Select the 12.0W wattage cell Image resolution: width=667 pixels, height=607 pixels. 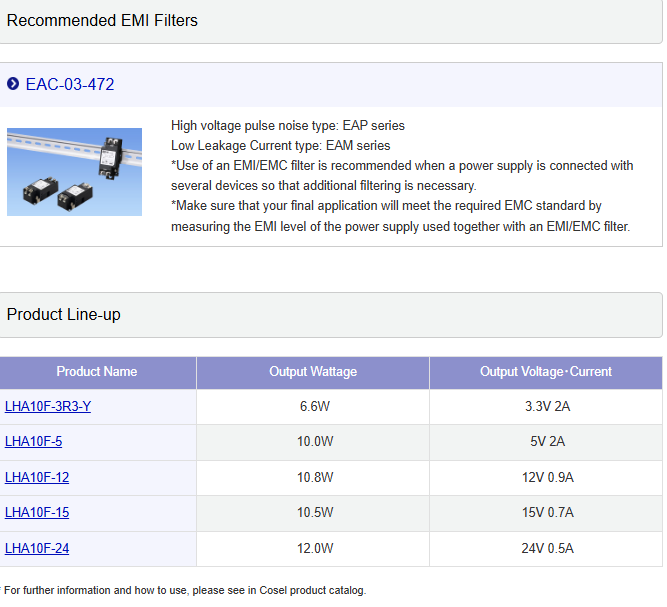point(315,548)
